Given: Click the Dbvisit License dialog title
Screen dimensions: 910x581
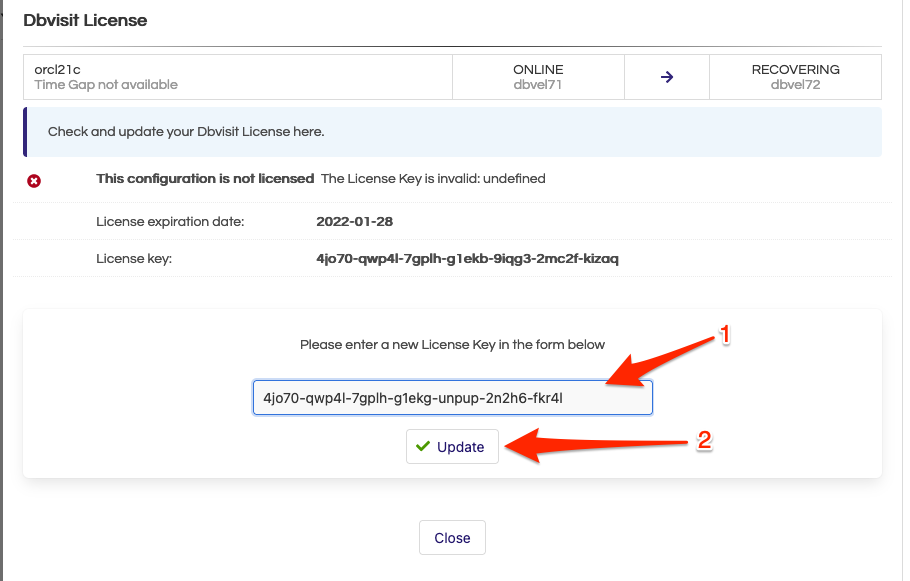Looking at the screenshot, I should (x=85, y=20).
